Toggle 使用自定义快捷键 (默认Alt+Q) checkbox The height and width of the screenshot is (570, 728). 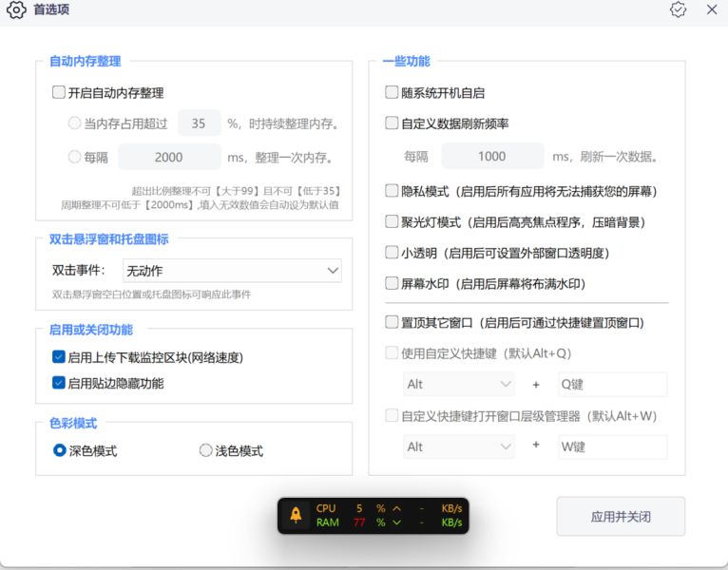(x=392, y=352)
